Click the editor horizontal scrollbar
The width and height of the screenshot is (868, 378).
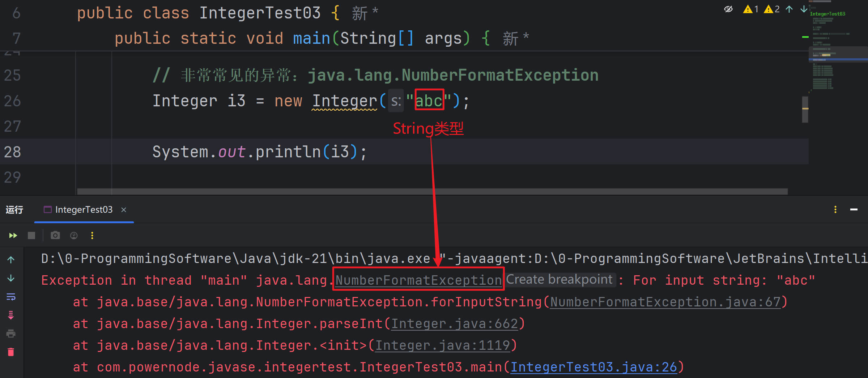pos(432,191)
